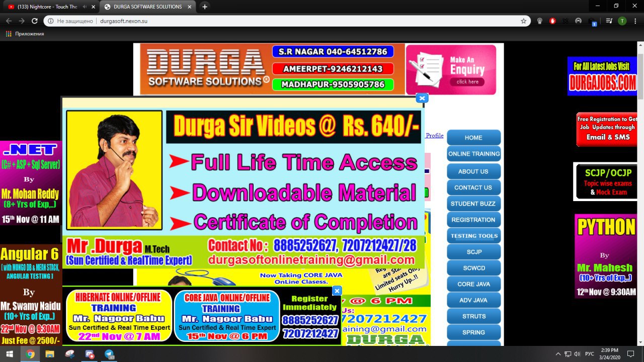The height and width of the screenshot is (362, 644).
Task: Close the bottom training banner ad
Action: click(337, 291)
